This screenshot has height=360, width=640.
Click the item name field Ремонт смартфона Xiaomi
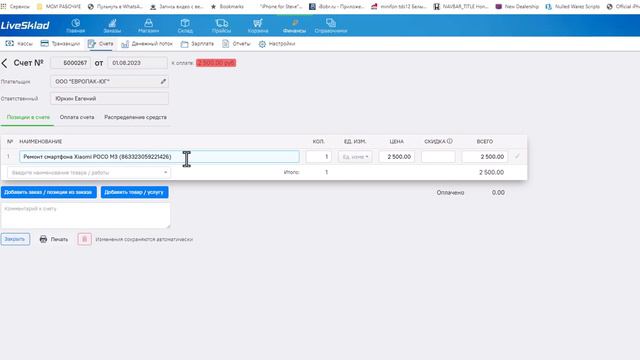pyautogui.click(x=159, y=157)
